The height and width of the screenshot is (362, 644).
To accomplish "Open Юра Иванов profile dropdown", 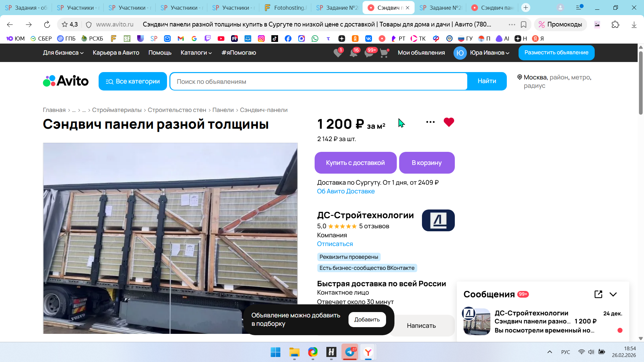I will click(489, 53).
